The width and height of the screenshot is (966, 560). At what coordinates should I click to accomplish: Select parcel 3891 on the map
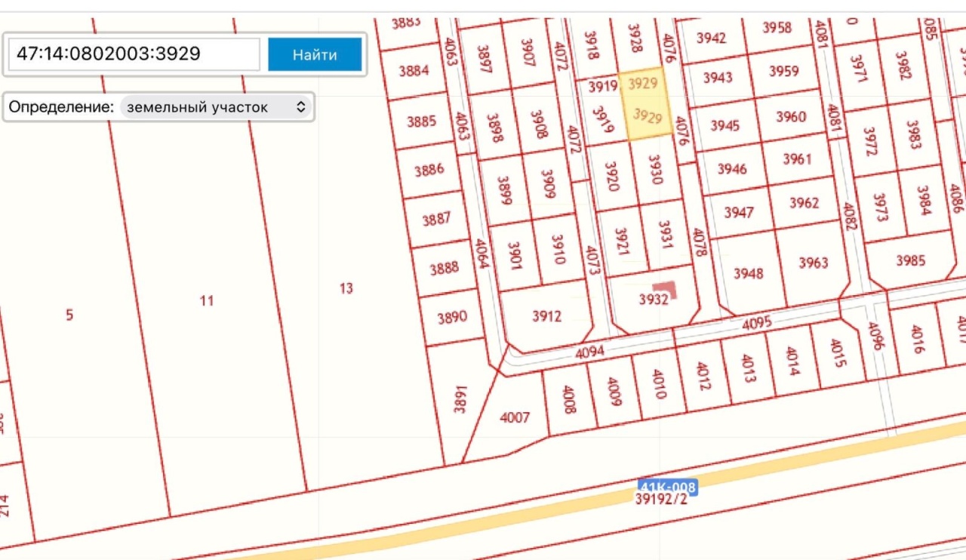coord(460,399)
